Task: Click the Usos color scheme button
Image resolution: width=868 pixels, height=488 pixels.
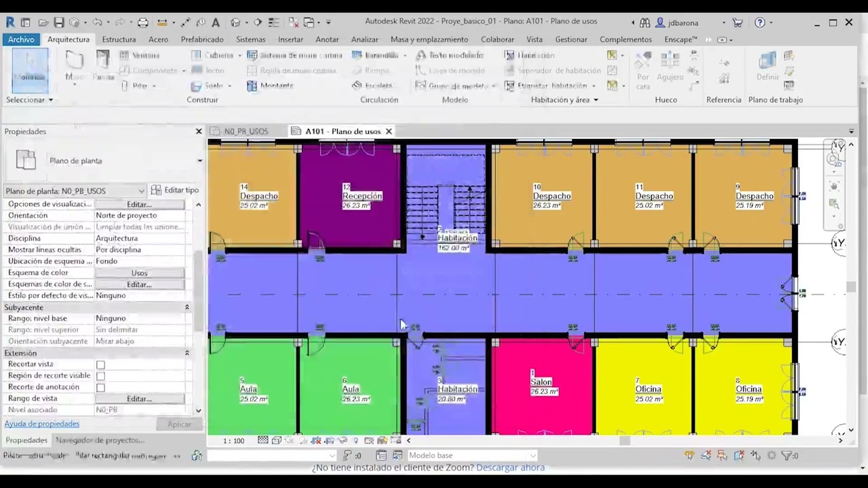Action: pyautogui.click(x=139, y=273)
